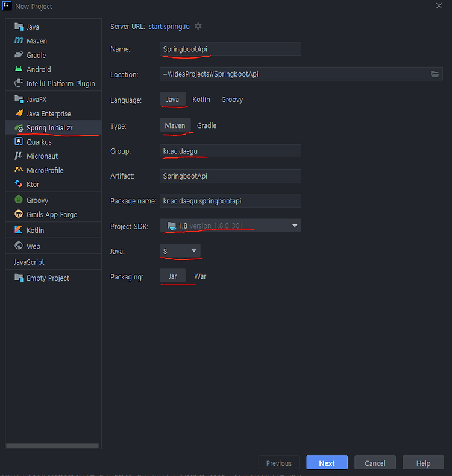Image resolution: width=452 pixels, height=476 pixels.
Task: Click the Maven icon in sidebar
Action: [19, 40]
